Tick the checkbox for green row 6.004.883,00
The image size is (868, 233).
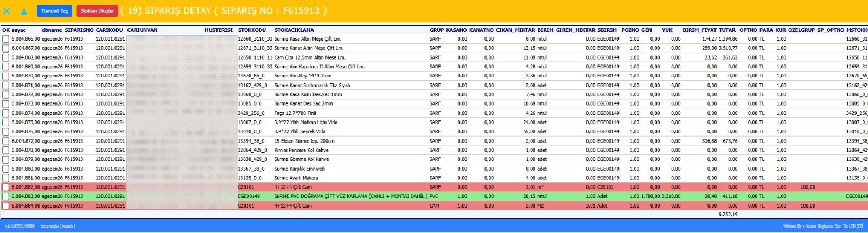5,196
